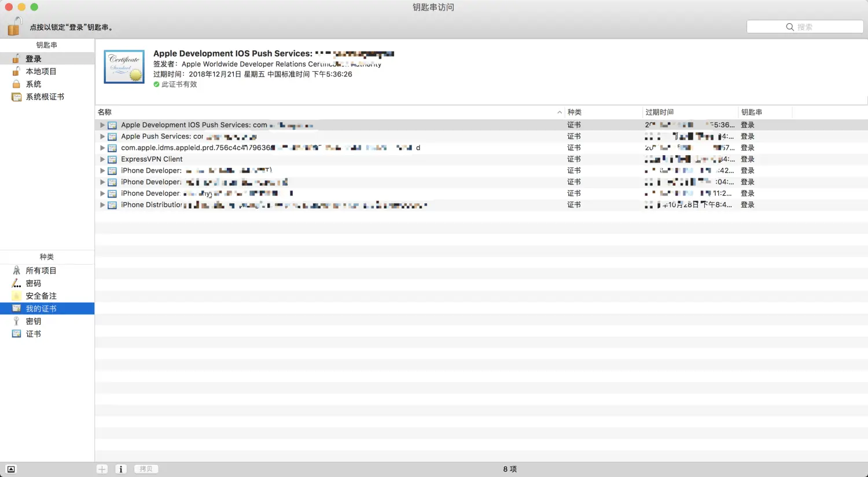Click the sort arrow in the 名称 header
Screen dimensions: 868x477
(560, 112)
